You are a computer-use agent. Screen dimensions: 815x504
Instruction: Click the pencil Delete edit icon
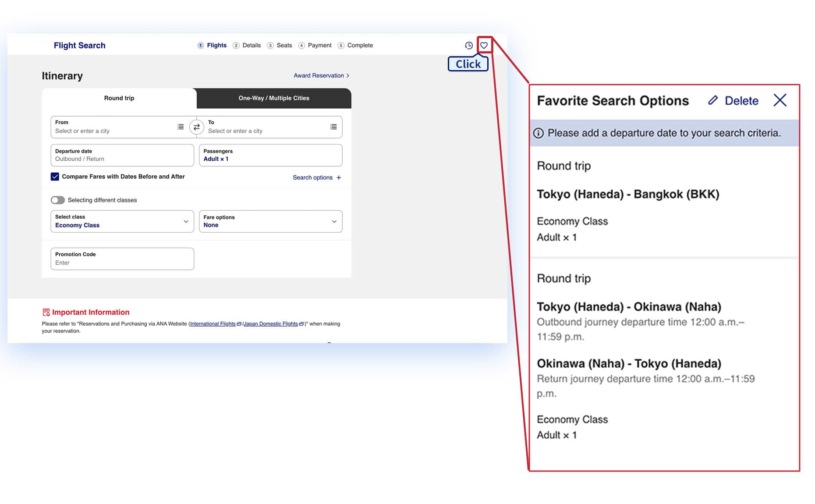[x=713, y=100]
